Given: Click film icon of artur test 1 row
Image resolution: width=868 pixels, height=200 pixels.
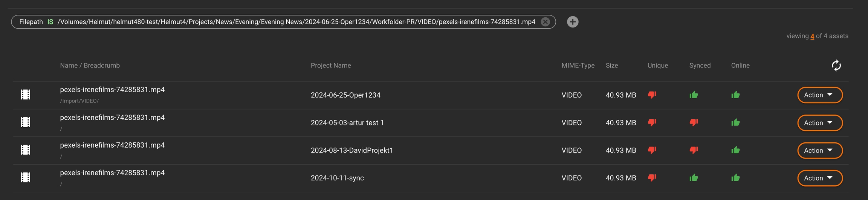Looking at the screenshot, I should (x=26, y=122).
